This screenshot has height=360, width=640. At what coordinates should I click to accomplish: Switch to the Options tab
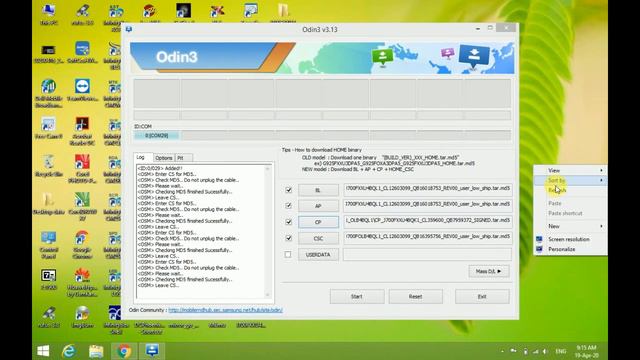click(164, 158)
